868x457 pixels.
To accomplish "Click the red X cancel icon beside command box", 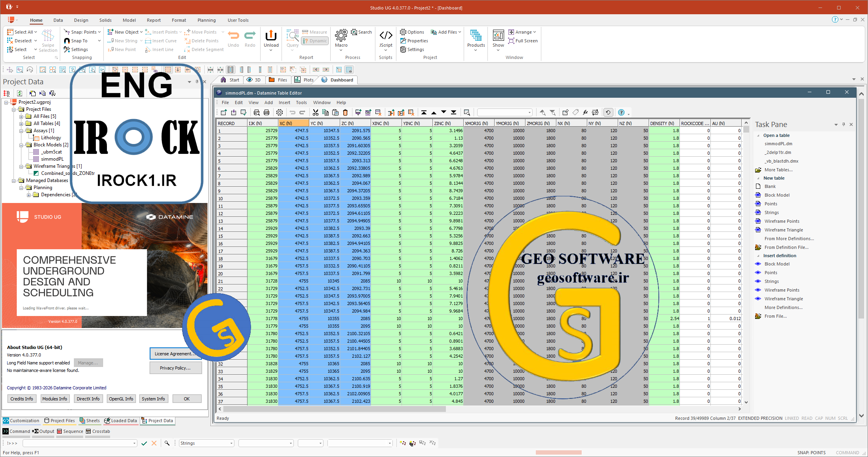I will pos(154,443).
